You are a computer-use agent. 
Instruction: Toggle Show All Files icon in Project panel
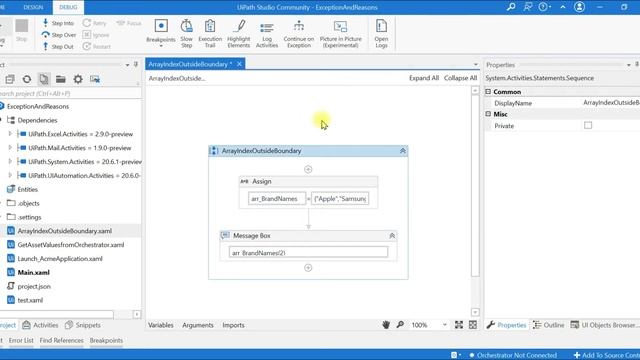44,79
